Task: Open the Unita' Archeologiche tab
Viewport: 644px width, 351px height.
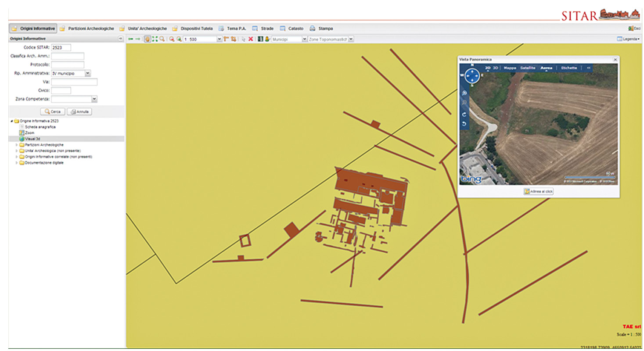Action: (x=143, y=28)
